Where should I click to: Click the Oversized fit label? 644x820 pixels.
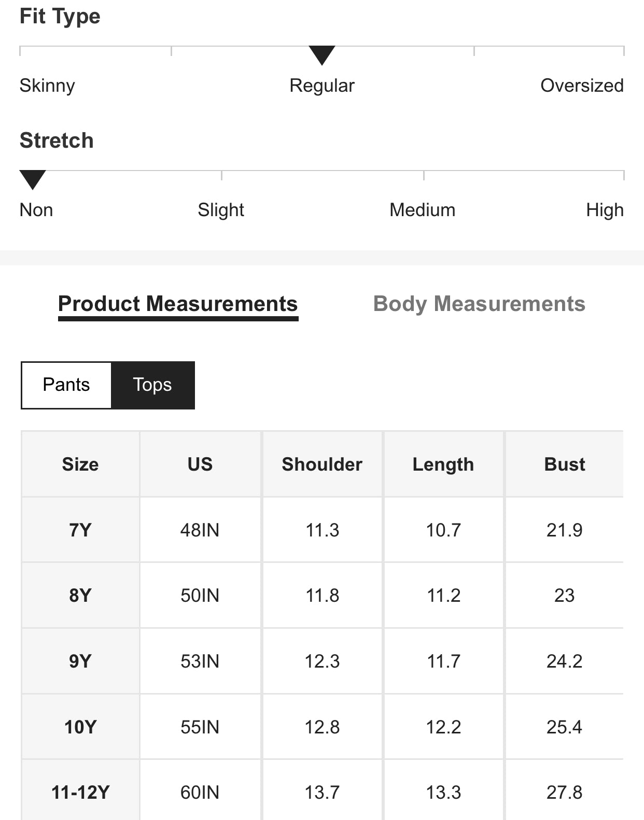click(x=582, y=86)
